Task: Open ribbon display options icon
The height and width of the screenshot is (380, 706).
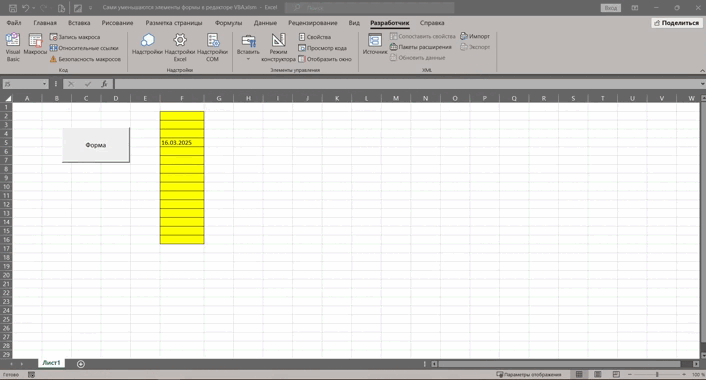Action: (x=634, y=8)
